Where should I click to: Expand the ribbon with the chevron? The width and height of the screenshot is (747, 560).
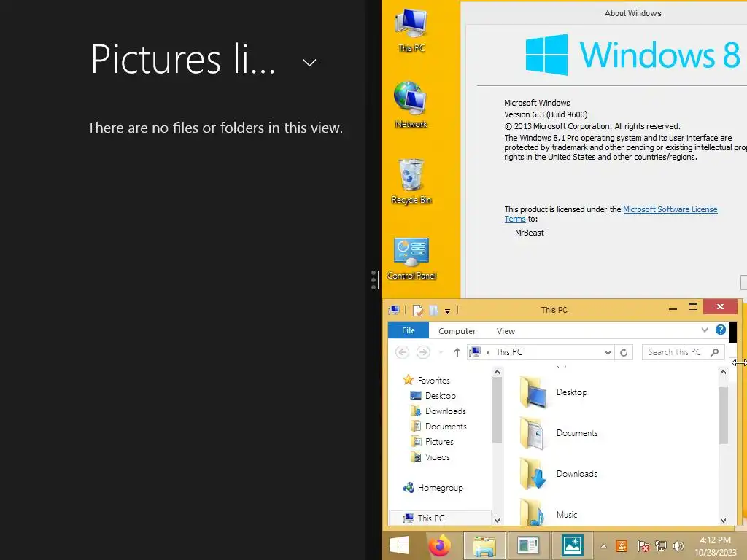(x=704, y=330)
